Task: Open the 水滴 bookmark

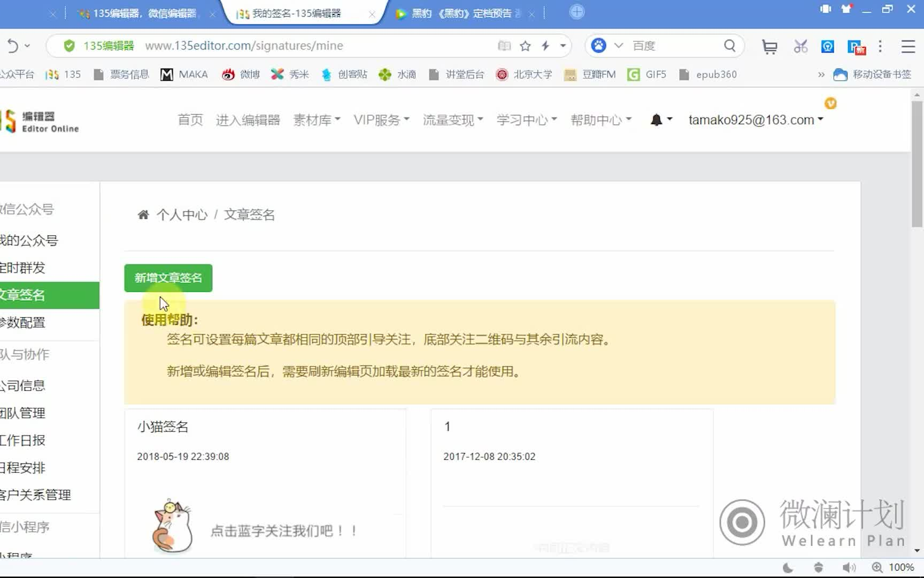Action: [x=397, y=74]
